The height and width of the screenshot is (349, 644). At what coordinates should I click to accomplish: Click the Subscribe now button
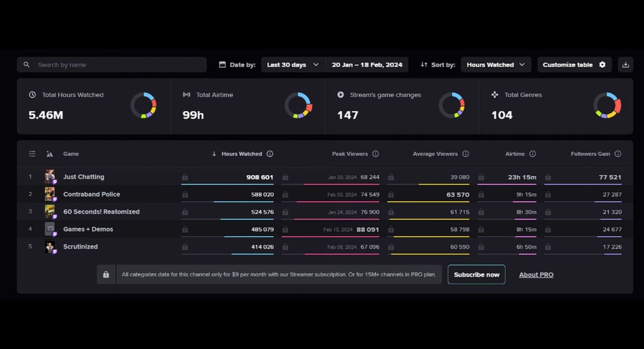pos(476,274)
